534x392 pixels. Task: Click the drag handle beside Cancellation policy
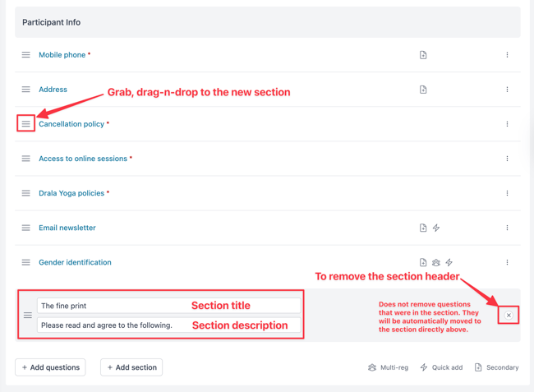26,124
